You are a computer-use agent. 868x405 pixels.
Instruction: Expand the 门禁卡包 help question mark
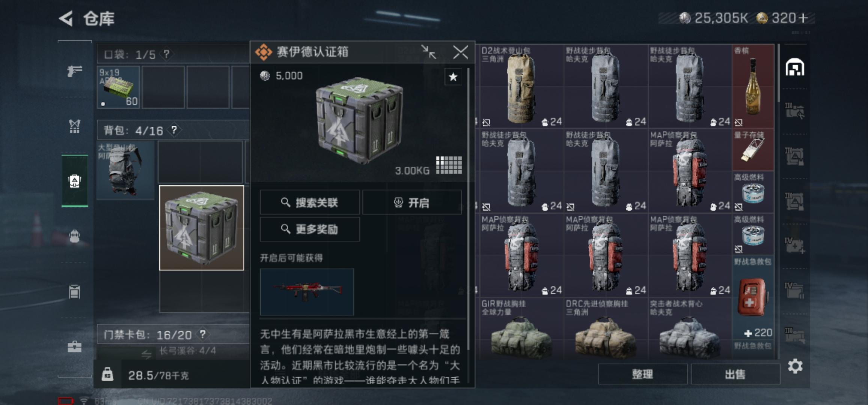click(x=202, y=334)
